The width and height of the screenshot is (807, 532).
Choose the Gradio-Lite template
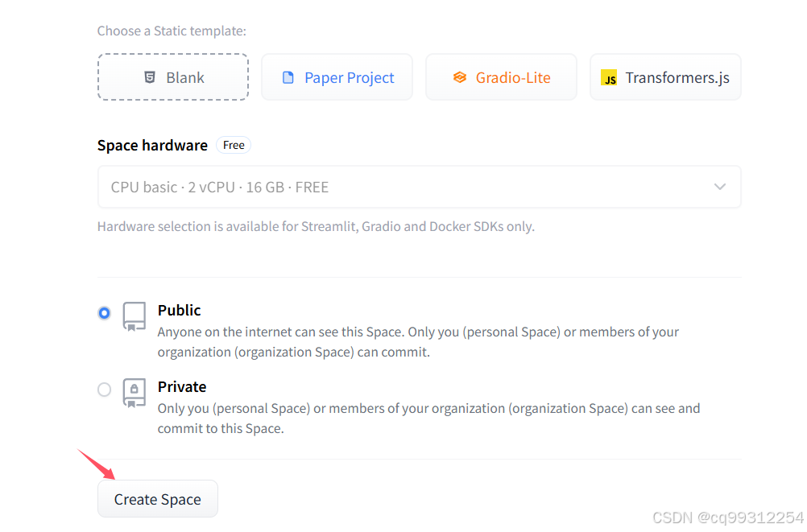click(501, 77)
